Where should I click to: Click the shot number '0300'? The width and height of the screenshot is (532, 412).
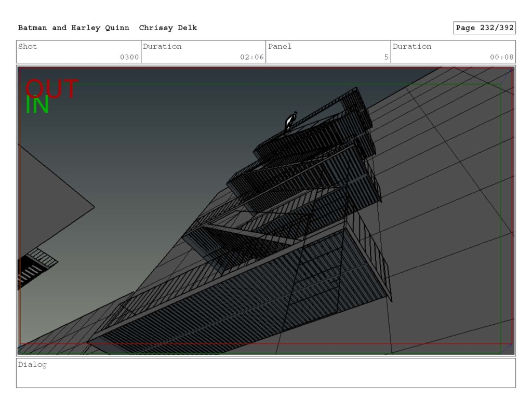(129, 57)
